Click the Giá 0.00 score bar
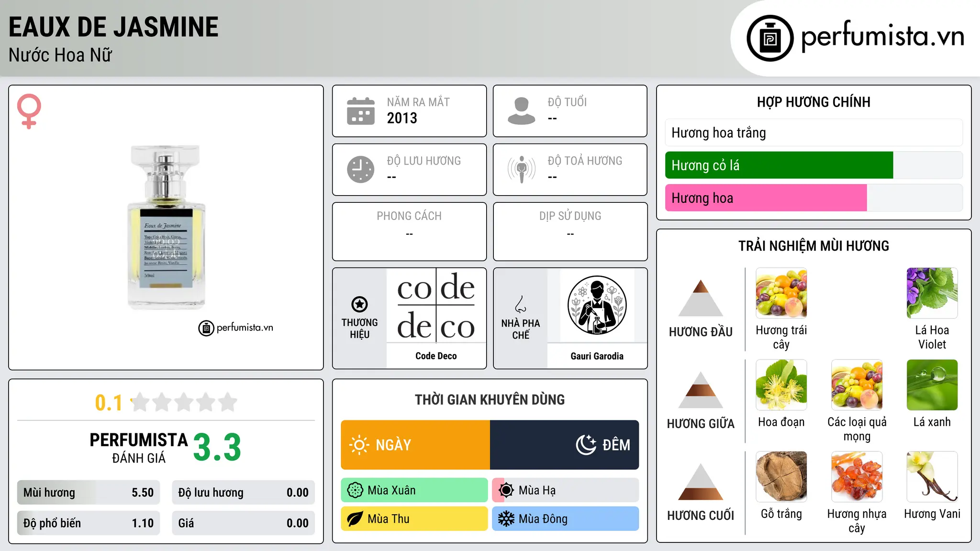Screen dimensions: 980x551 click(244, 523)
